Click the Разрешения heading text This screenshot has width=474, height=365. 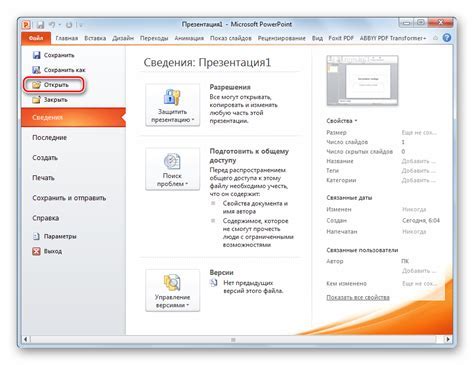click(x=230, y=87)
